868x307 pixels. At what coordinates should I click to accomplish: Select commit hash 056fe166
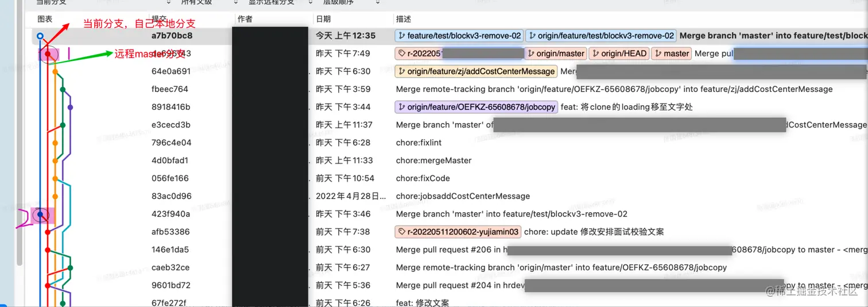tap(170, 178)
